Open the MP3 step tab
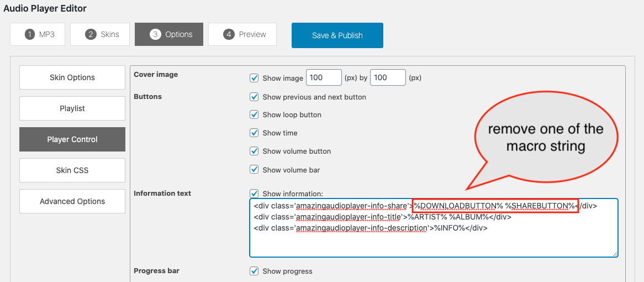Image resolution: width=644 pixels, height=282 pixels. pos(38,34)
